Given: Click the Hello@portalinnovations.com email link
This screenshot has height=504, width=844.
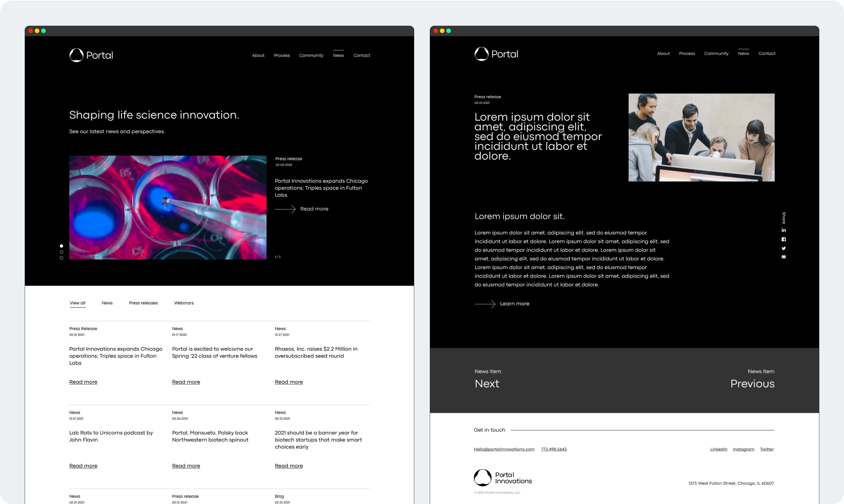Looking at the screenshot, I should click(504, 449).
